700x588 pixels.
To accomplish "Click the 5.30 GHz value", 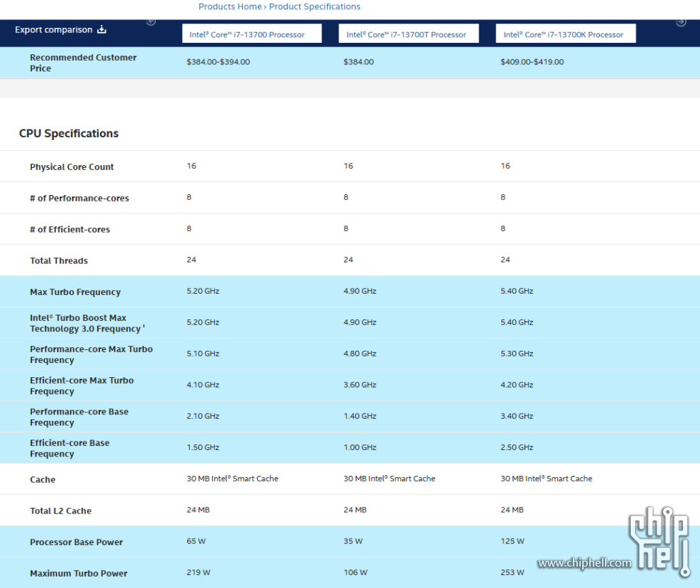I will [517, 354].
